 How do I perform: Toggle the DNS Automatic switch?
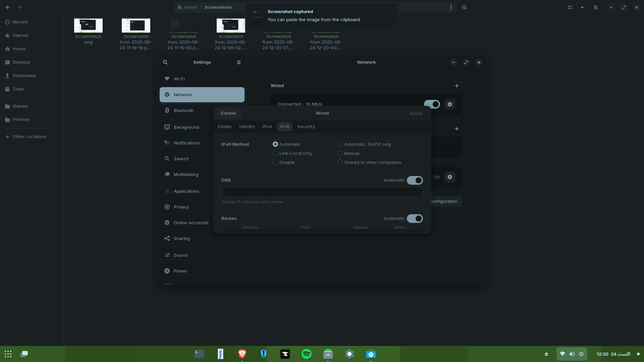pyautogui.click(x=415, y=180)
